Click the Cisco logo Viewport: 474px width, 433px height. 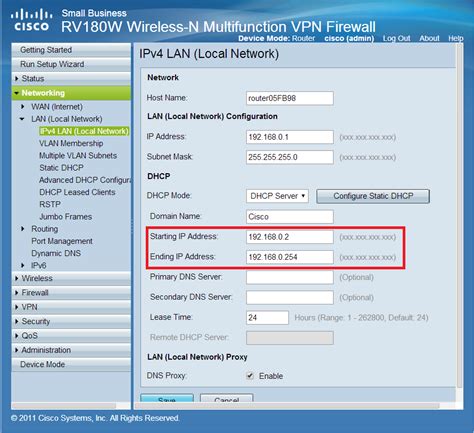31,20
